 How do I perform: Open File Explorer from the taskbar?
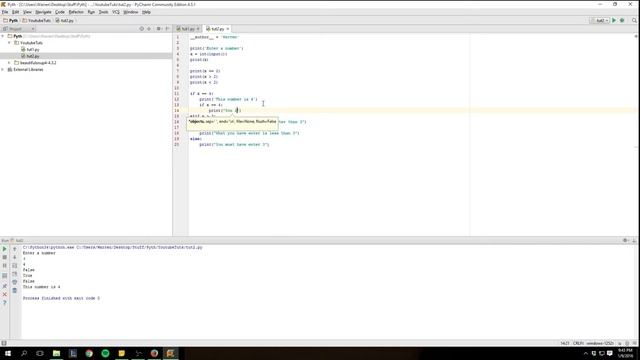click(56, 353)
